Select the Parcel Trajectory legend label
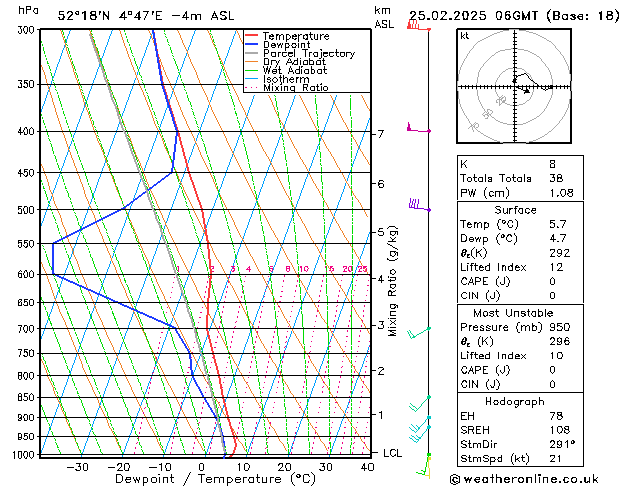Image resolution: width=629 pixels, height=486 pixels. 309,53
